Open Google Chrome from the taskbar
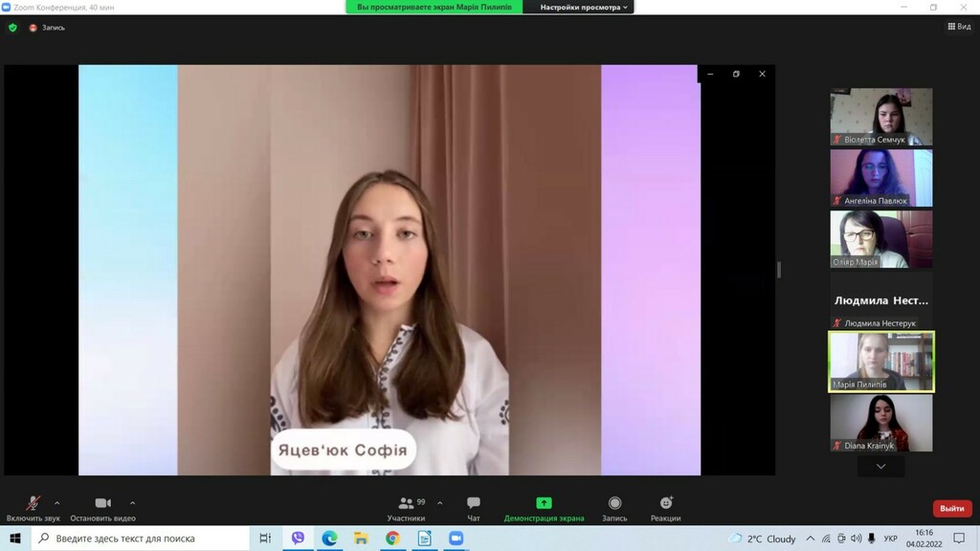The image size is (980, 551). click(392, 539)
